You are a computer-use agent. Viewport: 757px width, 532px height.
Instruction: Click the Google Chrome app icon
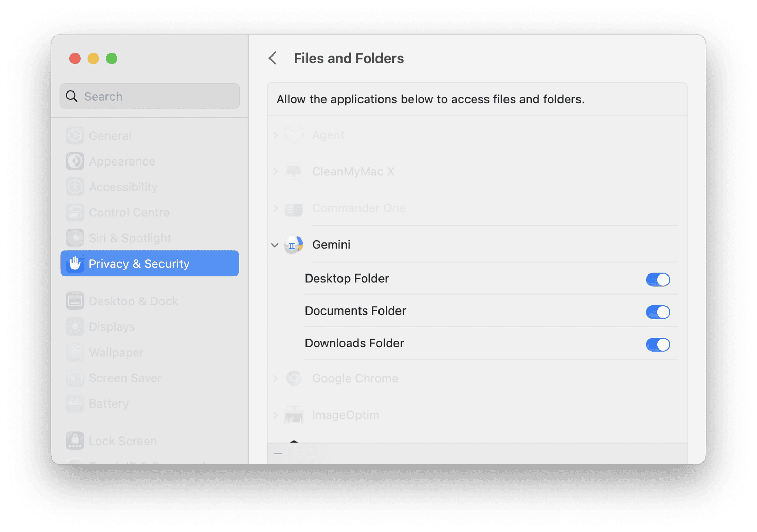point(294,378)
